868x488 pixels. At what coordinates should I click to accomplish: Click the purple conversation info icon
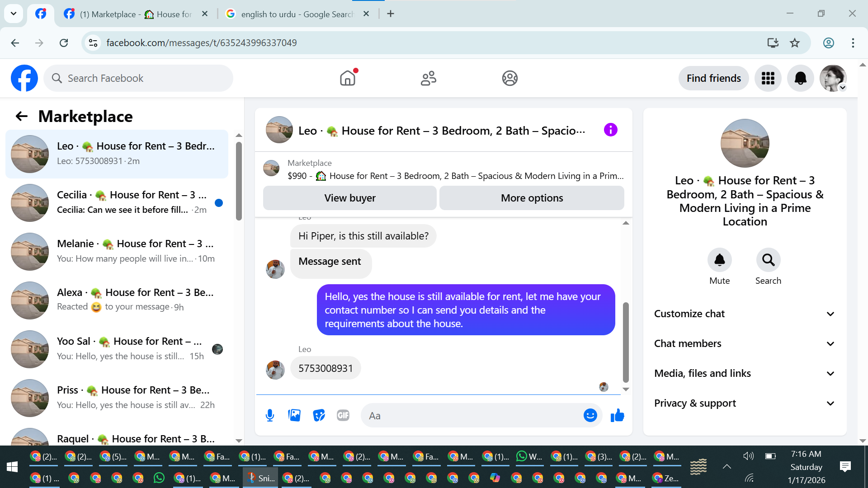[610, 130]
